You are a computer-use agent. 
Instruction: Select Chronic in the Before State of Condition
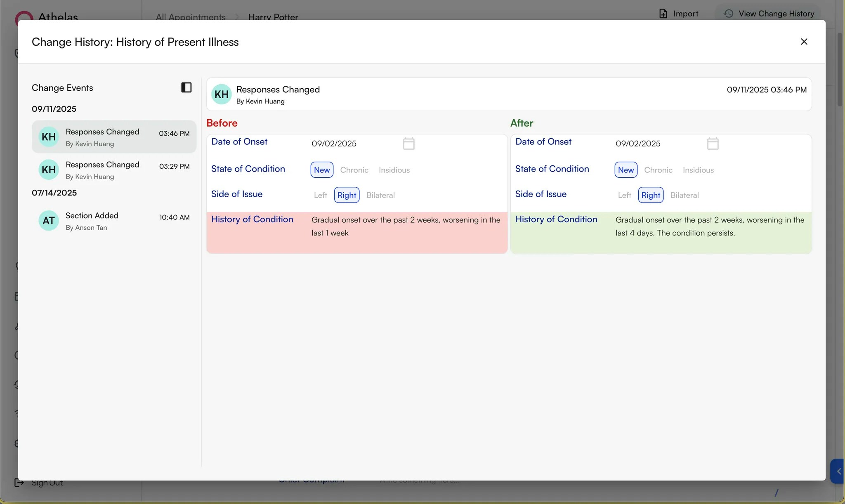point(354,170)
